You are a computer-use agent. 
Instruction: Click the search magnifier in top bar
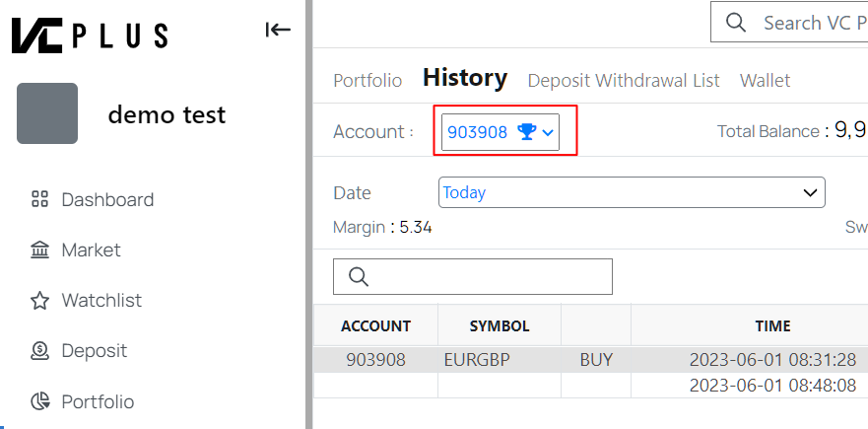click(x=735, y=23)
